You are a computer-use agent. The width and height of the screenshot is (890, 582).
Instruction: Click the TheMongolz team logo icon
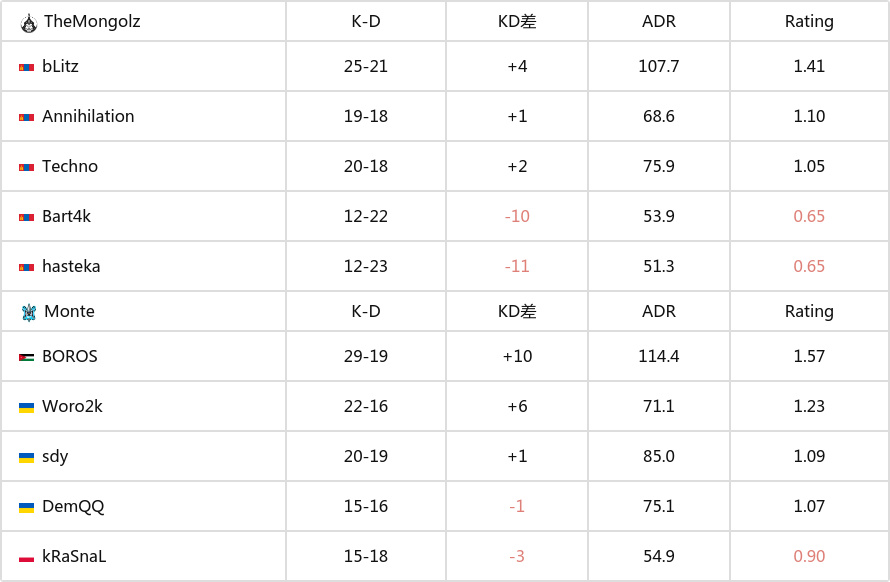(x=28, y=23)
